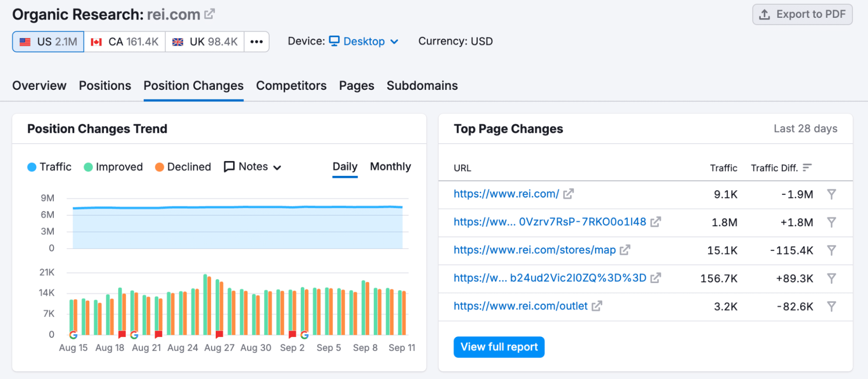This screenshot has width=868, height=379.
Task: Click the red note flag at Aug 22
Action: [158, 334]
